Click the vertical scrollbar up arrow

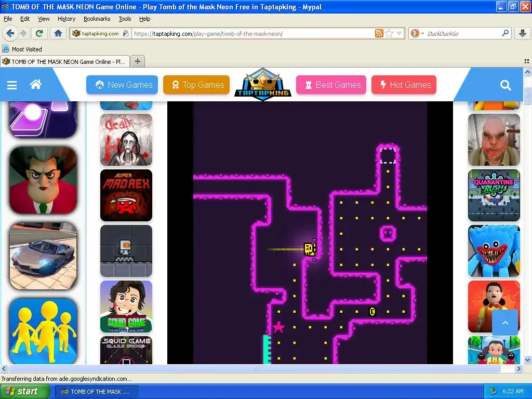coord(527,72)
